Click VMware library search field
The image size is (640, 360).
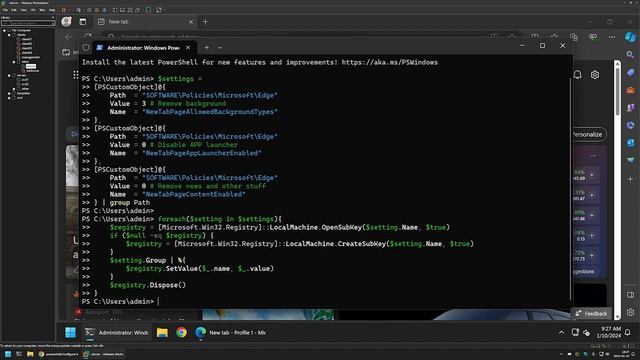point(28,23)
